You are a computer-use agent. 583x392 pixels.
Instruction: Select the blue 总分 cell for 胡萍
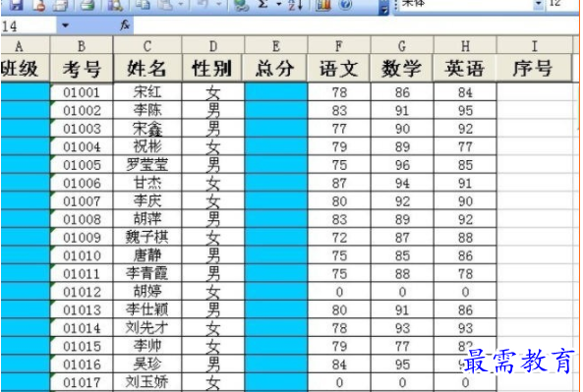pos(276,219)
